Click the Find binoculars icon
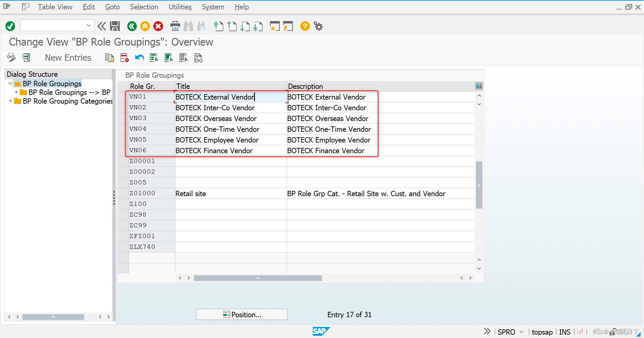This screenshot has width=644, height=338. (x=189, y=26)
